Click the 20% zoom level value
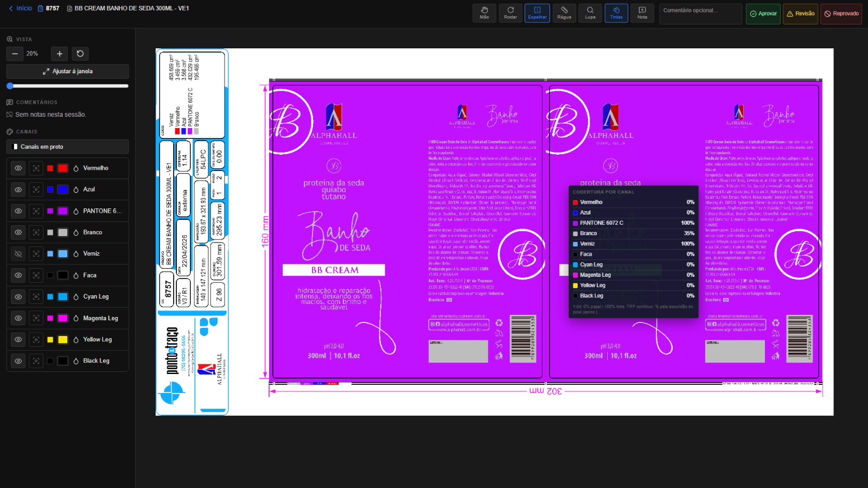This screenshot has height=488, width=868. [x=32, y=54]
